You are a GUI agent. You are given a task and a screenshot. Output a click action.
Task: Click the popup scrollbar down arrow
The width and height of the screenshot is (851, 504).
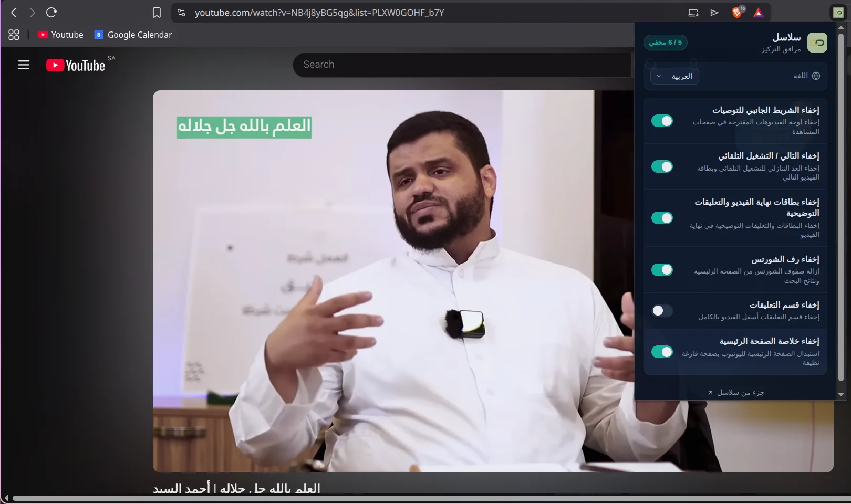tap(841, 394)
